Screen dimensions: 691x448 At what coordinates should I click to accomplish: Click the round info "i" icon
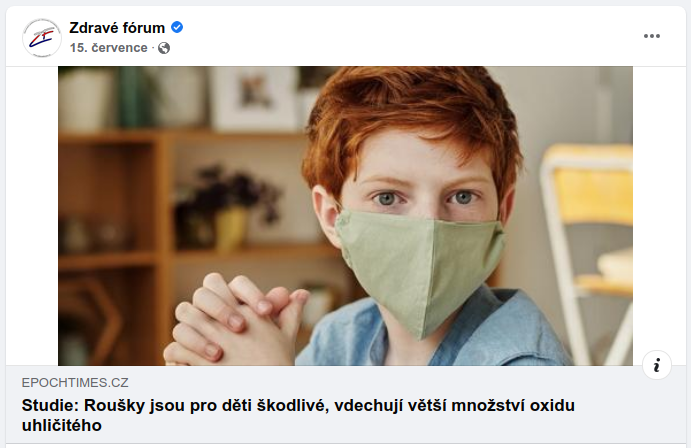(657, 365)
